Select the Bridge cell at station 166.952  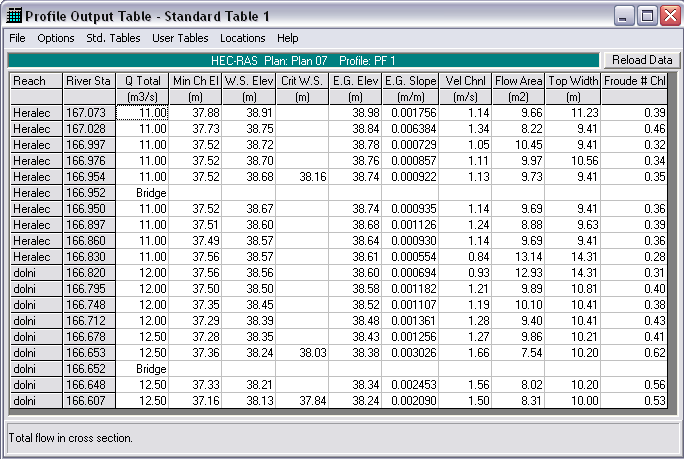(142, 193)
